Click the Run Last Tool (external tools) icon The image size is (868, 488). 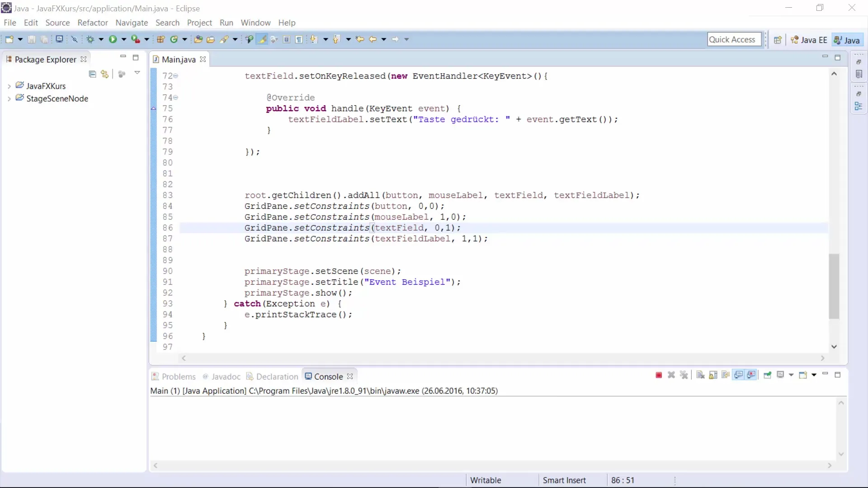(135, 39)
